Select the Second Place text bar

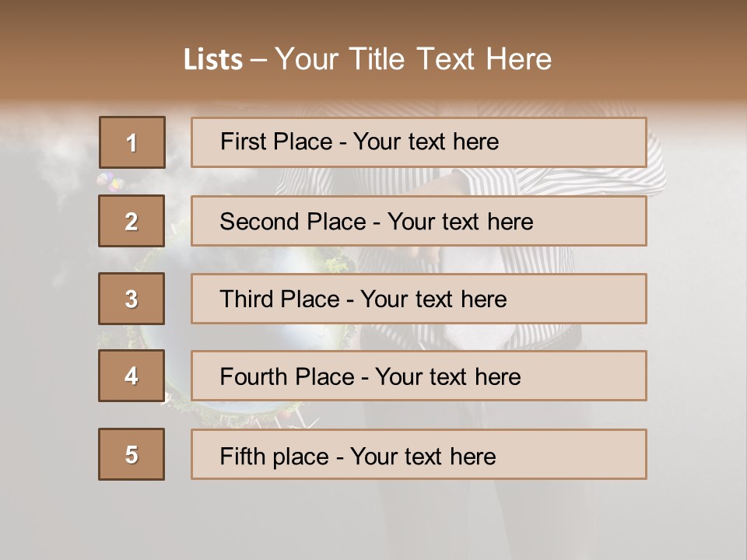click(x=419, y=221)
